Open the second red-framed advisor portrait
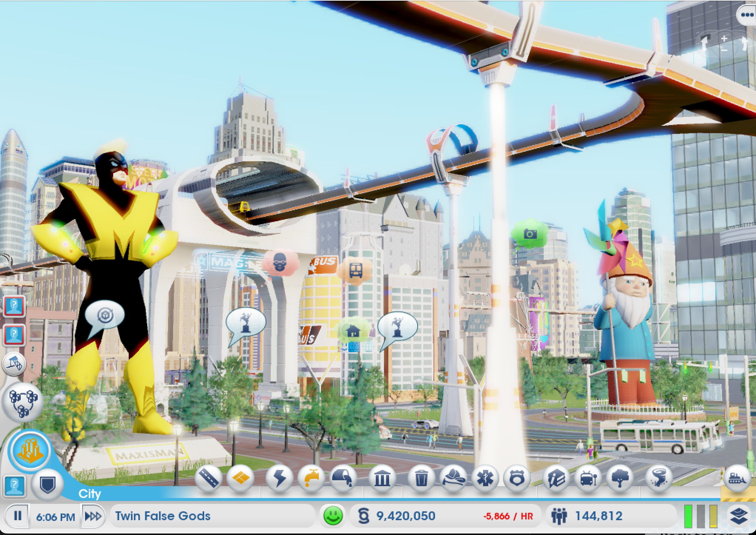This screenshot has width=756, height=535. pos(14,335)
